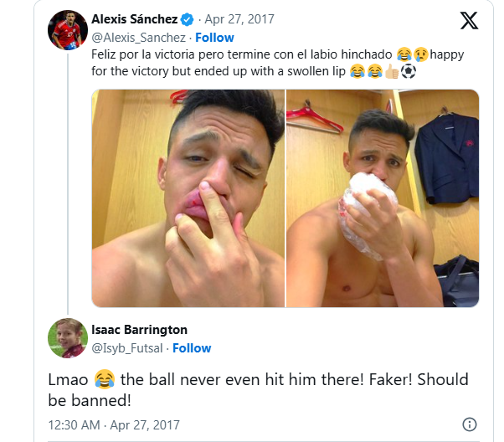Open Isaac Barrington's profile avatar
The width and height of the screenshot is (504, 442).
[67, 337]
